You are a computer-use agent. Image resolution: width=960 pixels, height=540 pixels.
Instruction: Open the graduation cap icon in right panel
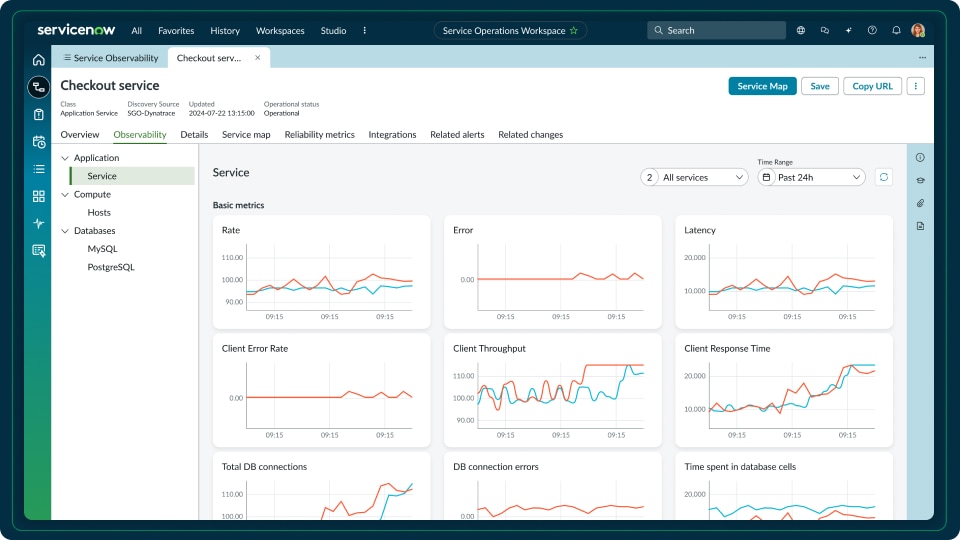tap(920, 181)
